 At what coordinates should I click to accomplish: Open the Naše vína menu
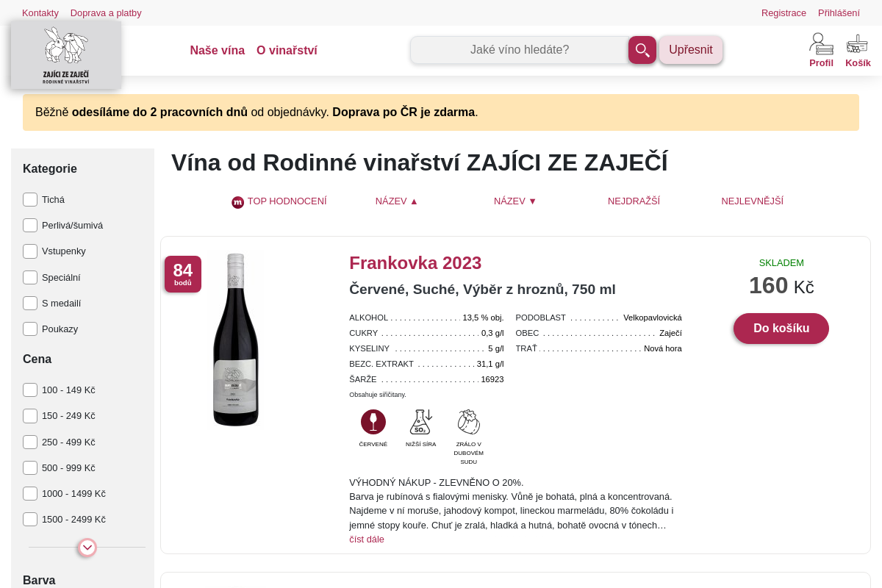[218, 51]
